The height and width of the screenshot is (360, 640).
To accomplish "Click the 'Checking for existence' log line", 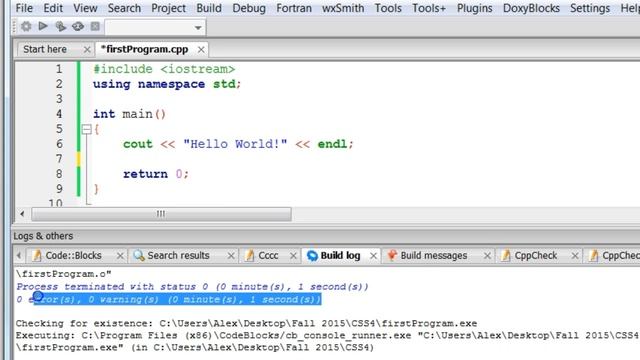I will coord(247,323).
